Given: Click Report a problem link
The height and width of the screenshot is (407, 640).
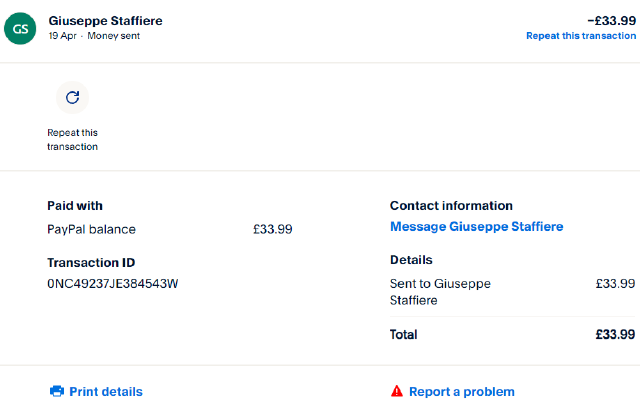Looking at the screenshot, I should tap(461, 391).
